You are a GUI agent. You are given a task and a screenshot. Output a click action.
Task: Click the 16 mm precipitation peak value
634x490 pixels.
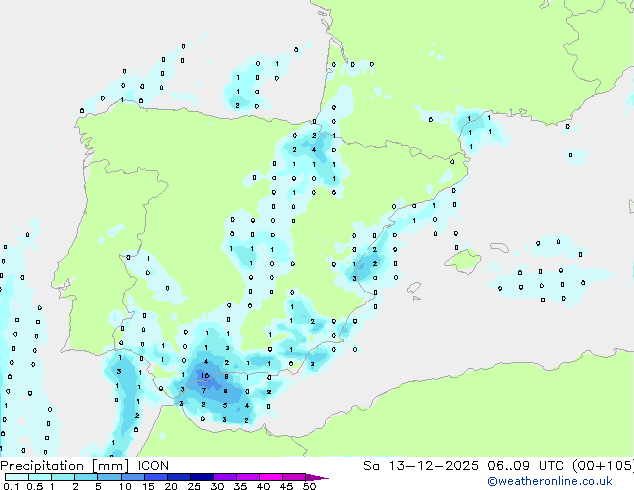pyautogui.click(x=204, y=376)
